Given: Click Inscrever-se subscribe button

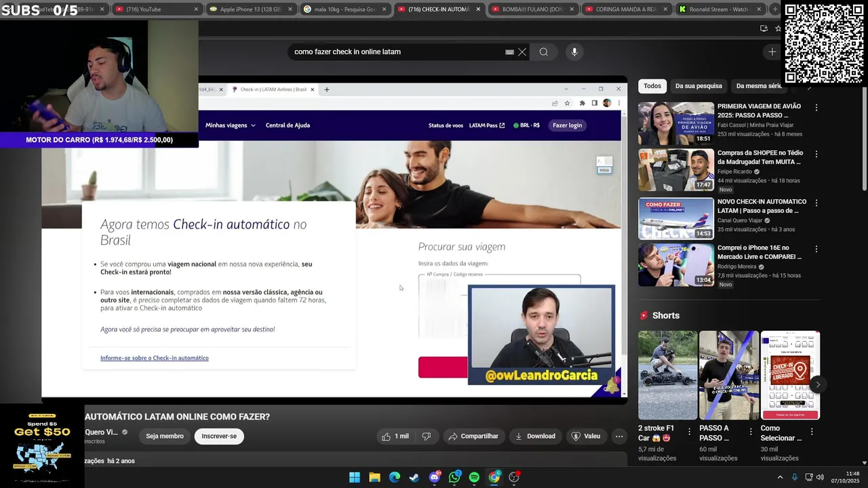Looking at the screenshot, I should [x=219, y=436].
